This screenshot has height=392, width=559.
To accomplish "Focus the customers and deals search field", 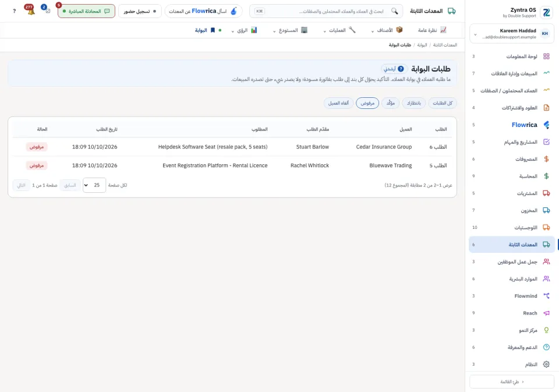I will coord(326,11).
